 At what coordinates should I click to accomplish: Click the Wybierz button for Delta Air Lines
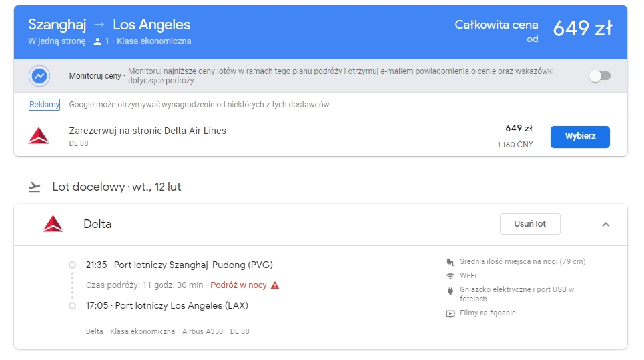tap(580, 137)
